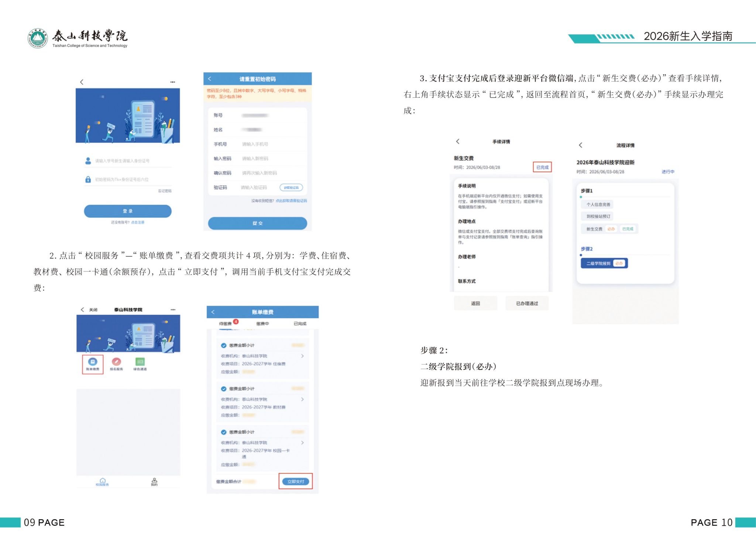Toggle checkbox for the 教材费 bill
Viewport: 756px width, 551px height.
pyautogui.click(x=223, y=389)
